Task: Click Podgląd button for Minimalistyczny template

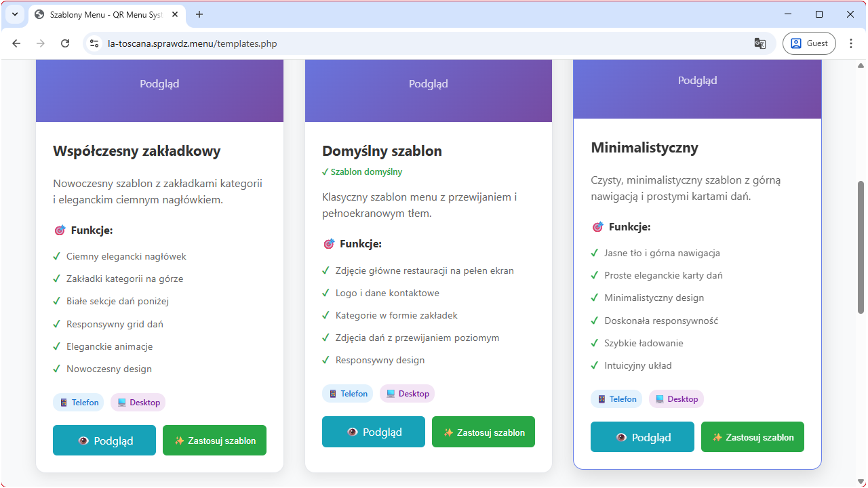Action: pos(642,437)
